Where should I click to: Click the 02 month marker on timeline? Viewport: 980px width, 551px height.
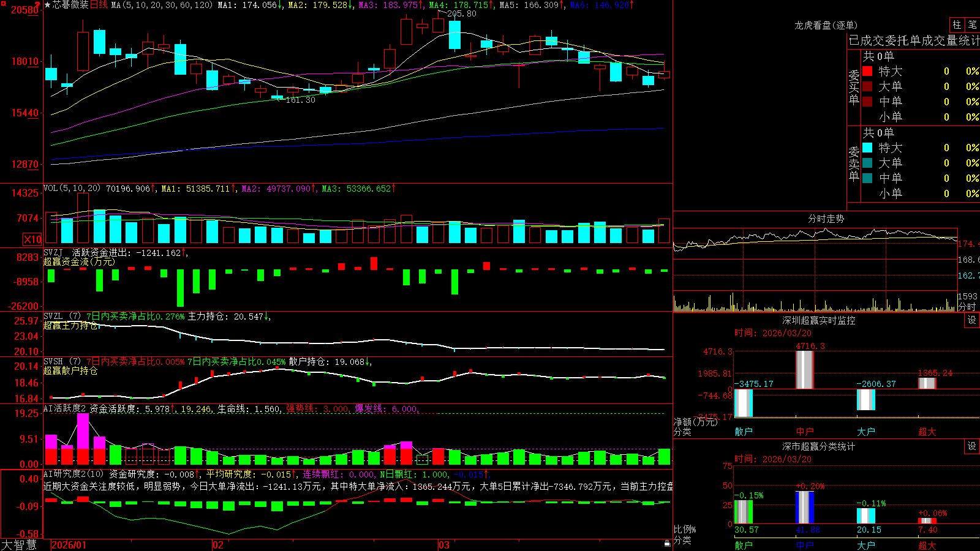218,545
